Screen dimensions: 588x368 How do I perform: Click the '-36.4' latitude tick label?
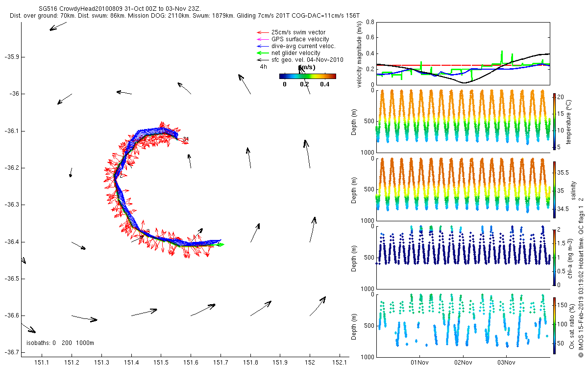coord(12,242)
